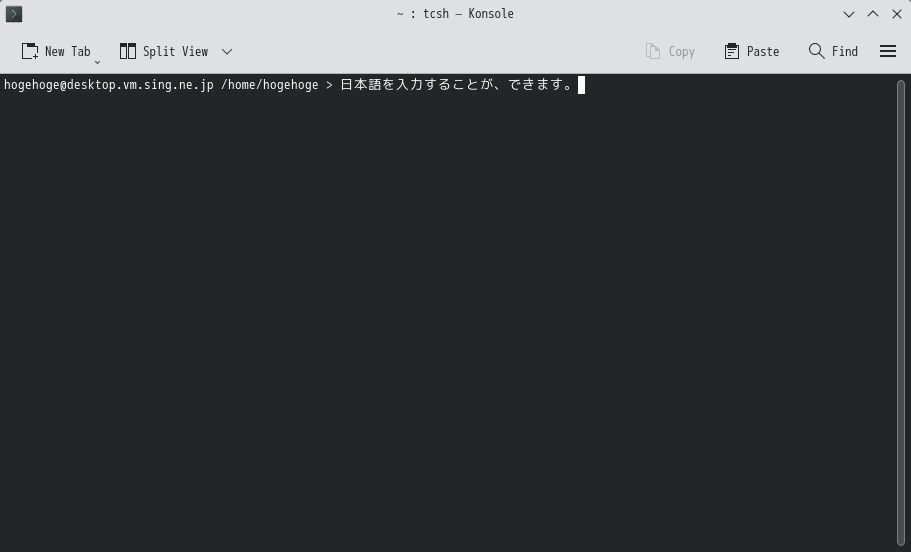Screen dimensions: 911x552
Task: Click the terminal vertical scrollbar
Action: (x=901, y=313)
